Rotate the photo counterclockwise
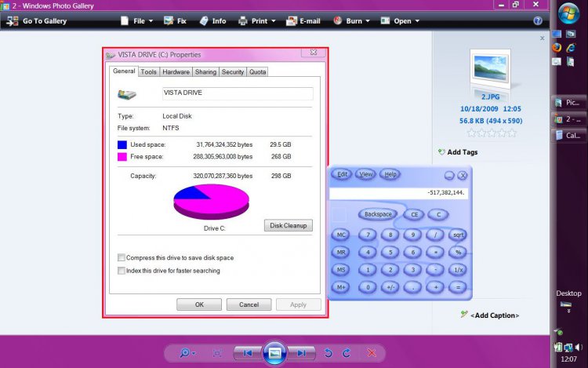The width and height of the screenshot is (588, 368). (328, 353)
